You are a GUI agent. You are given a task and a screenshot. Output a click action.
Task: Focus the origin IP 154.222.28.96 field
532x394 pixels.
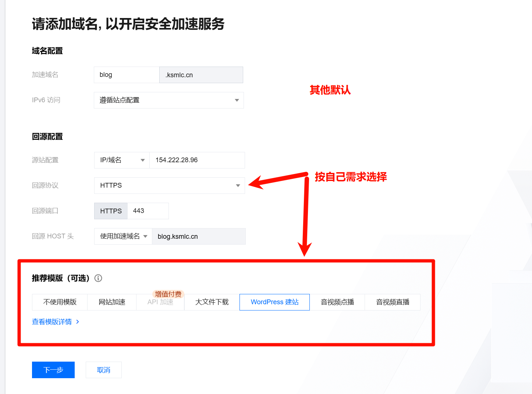(x=197, y=160)
